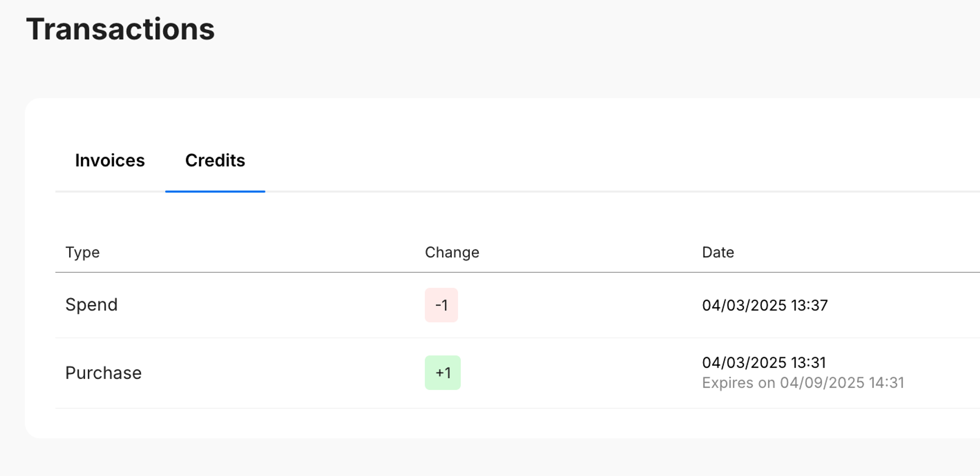Screen dimensions: 980x476
Task: Click the Spend type label
Action: (x=91, y=305)
